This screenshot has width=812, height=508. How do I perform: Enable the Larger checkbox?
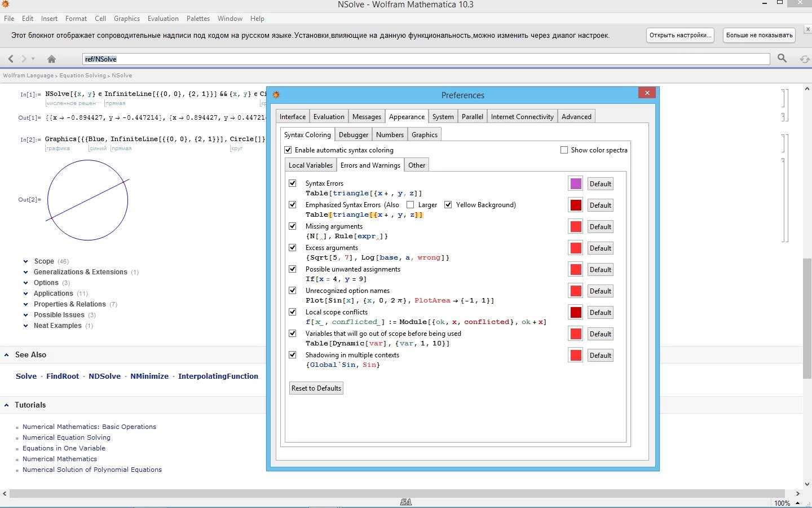click(410, 205)
